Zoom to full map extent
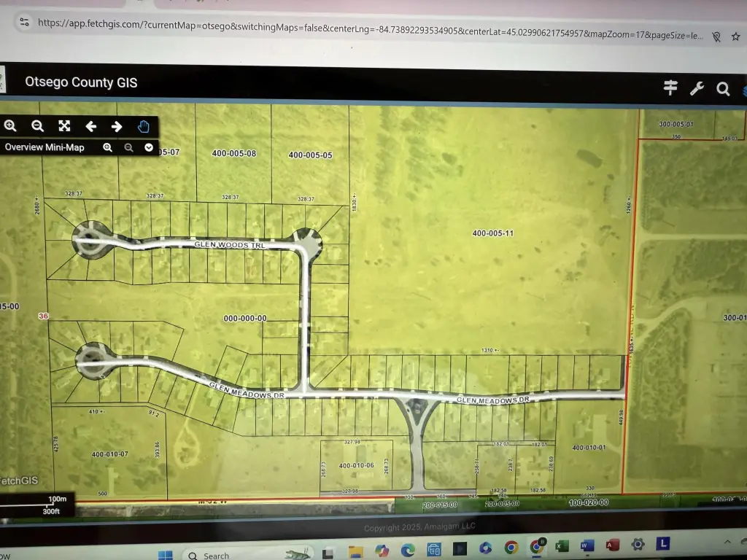747x560 pixels. click(x=64, y=125)
